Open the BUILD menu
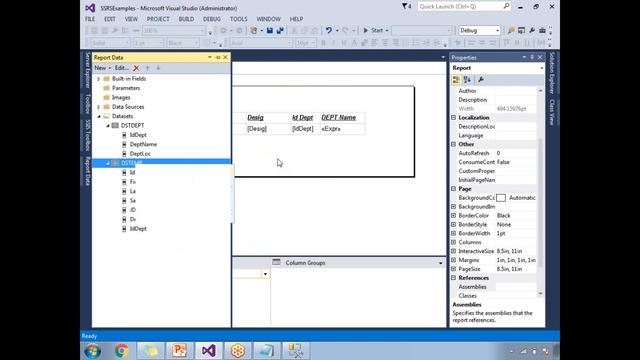Screen dimensions: 640x360 [x=186, y=19]
